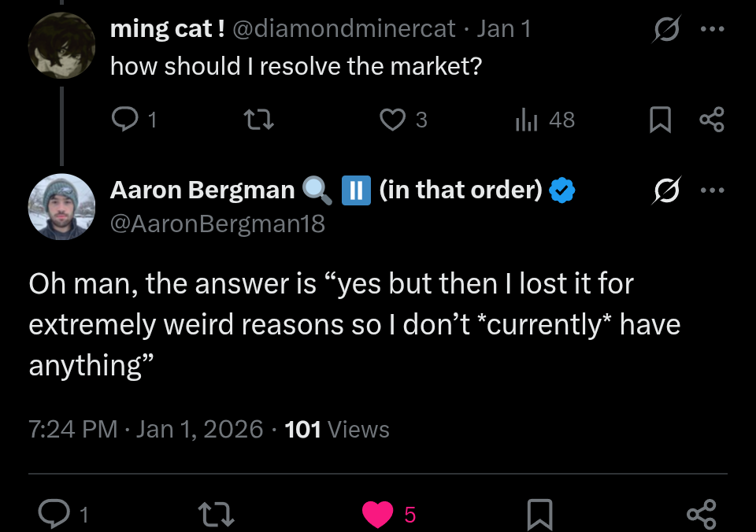Open the @AaronBergman18 handle link
Viewport: 756px width, 532px height.
click(217, 224)
